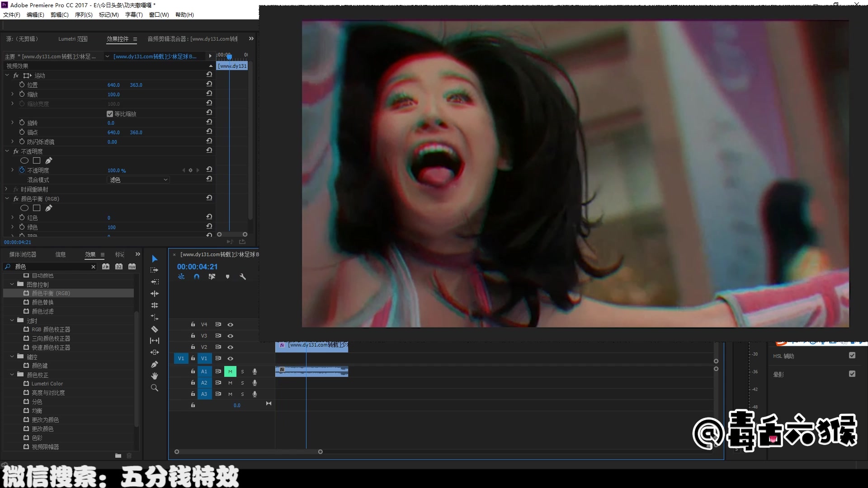
Task: Hide track V3 with eye icon
Action: click(230, 336)
